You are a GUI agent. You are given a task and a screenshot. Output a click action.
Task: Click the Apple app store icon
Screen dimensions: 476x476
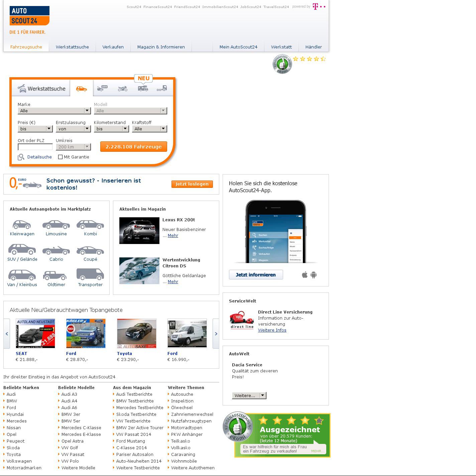(x=305, y=275)
